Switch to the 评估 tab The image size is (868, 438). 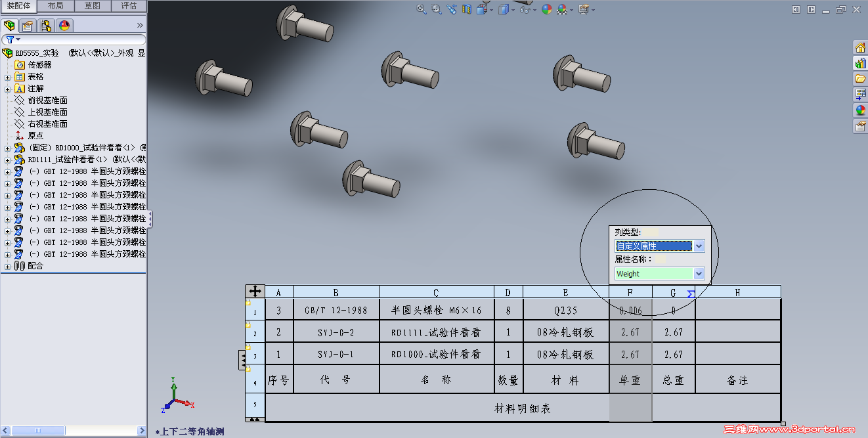[x=129, y=6]
